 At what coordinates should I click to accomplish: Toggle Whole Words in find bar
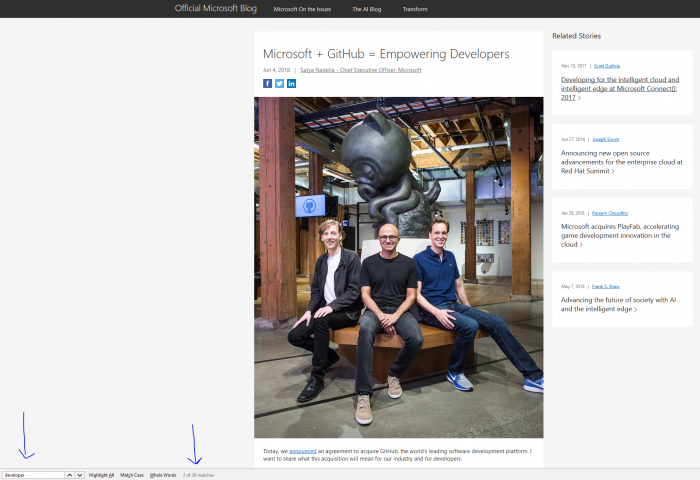coord(163,475)
